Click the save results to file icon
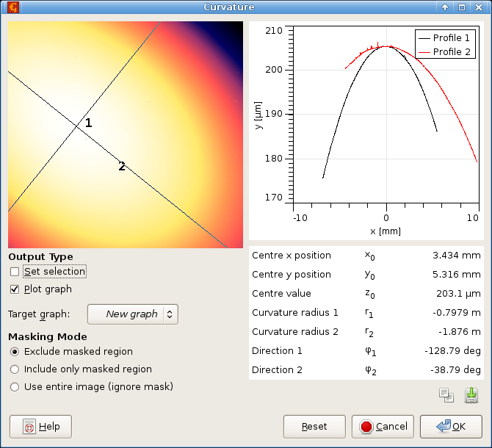The image size is (492, 448). click(471, 395)
